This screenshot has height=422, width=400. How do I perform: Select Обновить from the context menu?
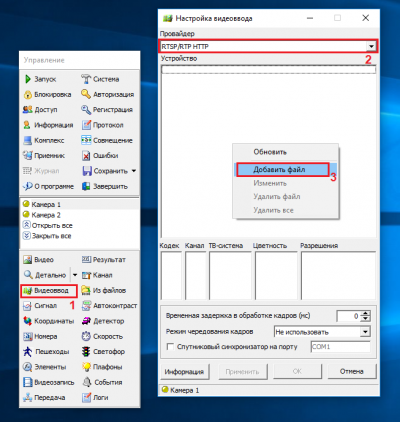coord(270,152)
